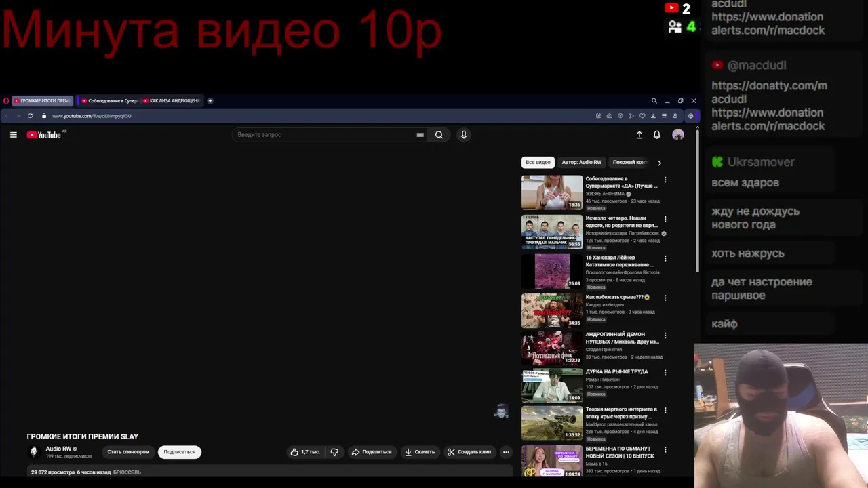Image resolution: width=868 pixels, height=488 pixels.
Task: Click the page vertical scrollbar
Action: point(697,200)
